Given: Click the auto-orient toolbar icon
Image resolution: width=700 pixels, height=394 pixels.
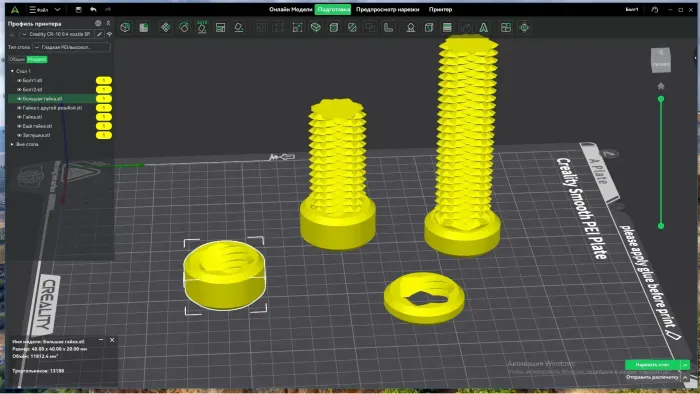Looking at the screenshot, I should tap(202, 27).
